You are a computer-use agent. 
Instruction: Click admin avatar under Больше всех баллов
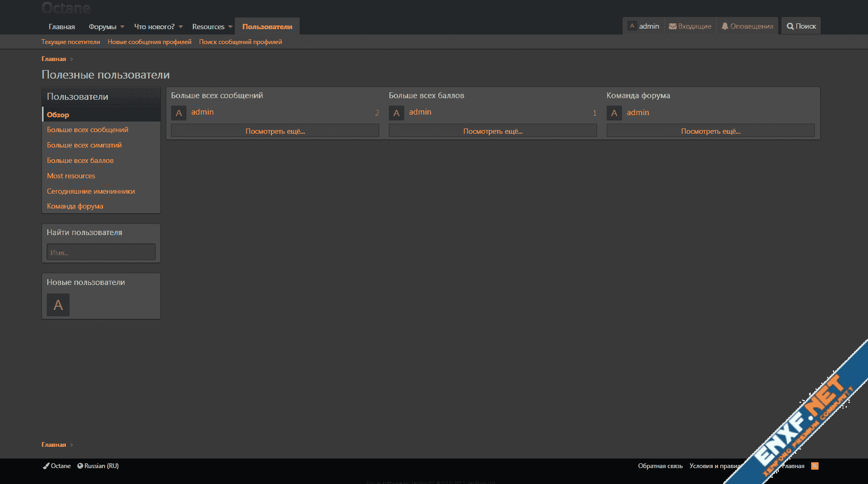pyautogui.click(x=396, y=113)
